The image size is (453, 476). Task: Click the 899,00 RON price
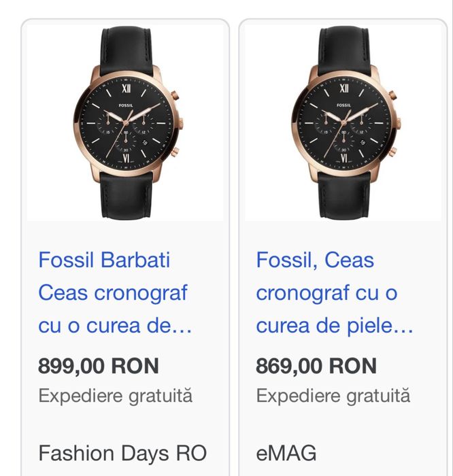coord(99,366)
